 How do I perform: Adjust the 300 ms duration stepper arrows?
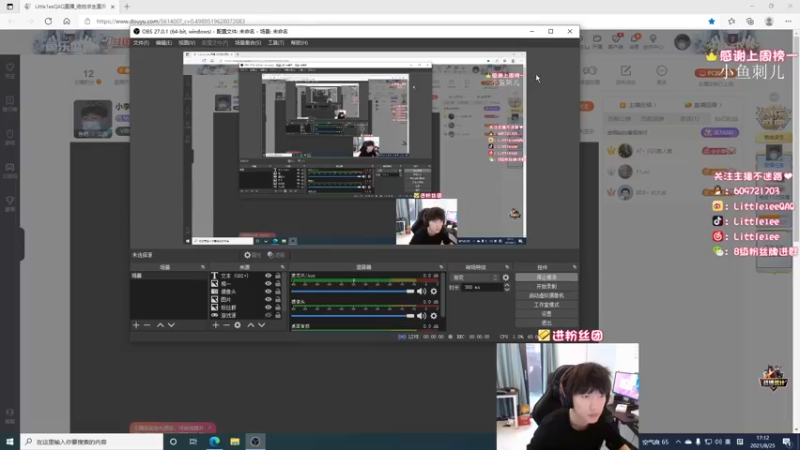coord(507,287)
